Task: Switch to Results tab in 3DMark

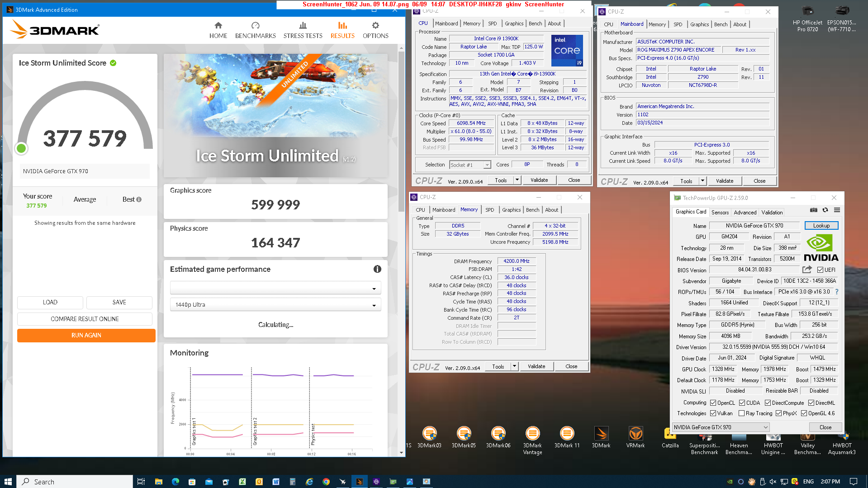Action: click(x=342, y=30)
